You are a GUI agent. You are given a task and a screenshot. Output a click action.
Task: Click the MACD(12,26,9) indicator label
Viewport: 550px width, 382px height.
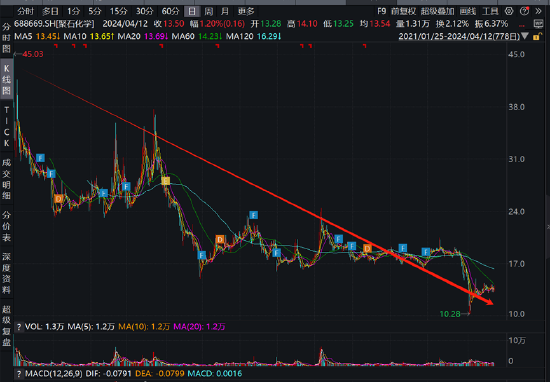coord(54,374)
